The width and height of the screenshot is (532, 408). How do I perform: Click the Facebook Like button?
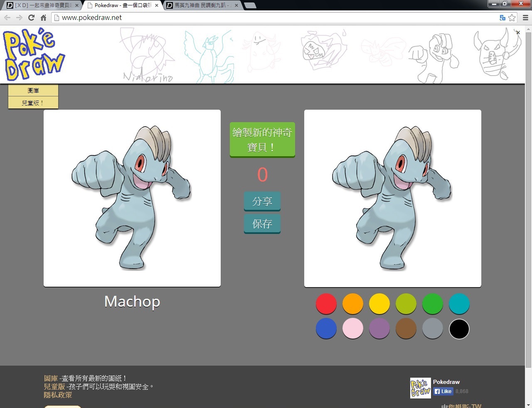(x=443, y=391)
